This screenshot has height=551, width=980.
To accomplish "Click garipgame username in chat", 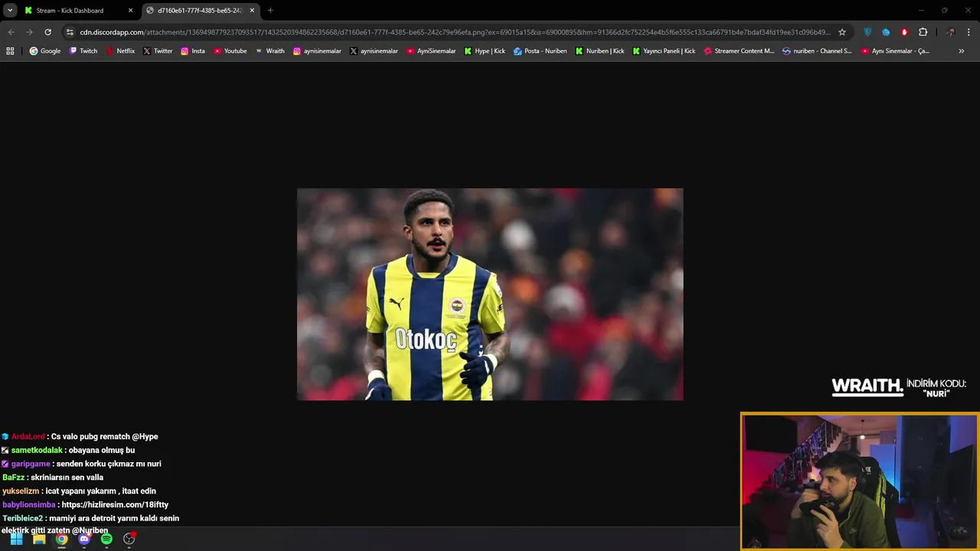I will (x=31, y=464).
